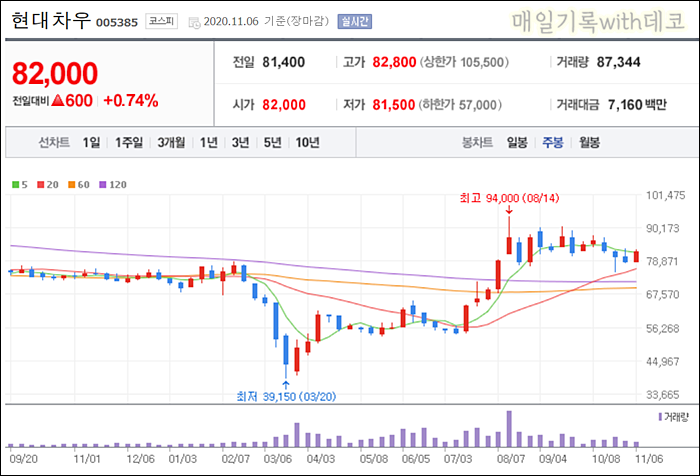Click the 33,665 price axis label
This screenshot has height=476, width=700.
[x=662, y=395]
